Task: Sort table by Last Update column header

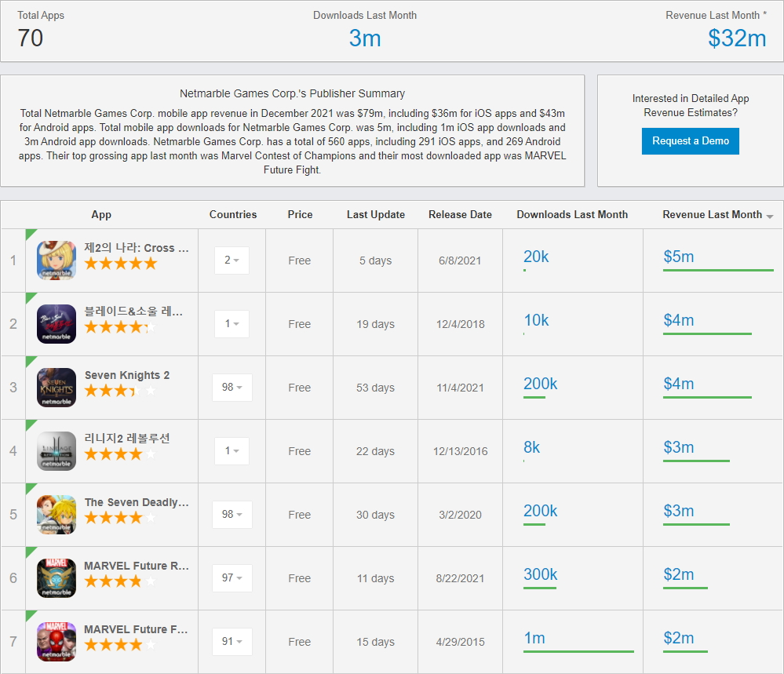Action: [x=375, y=214]
